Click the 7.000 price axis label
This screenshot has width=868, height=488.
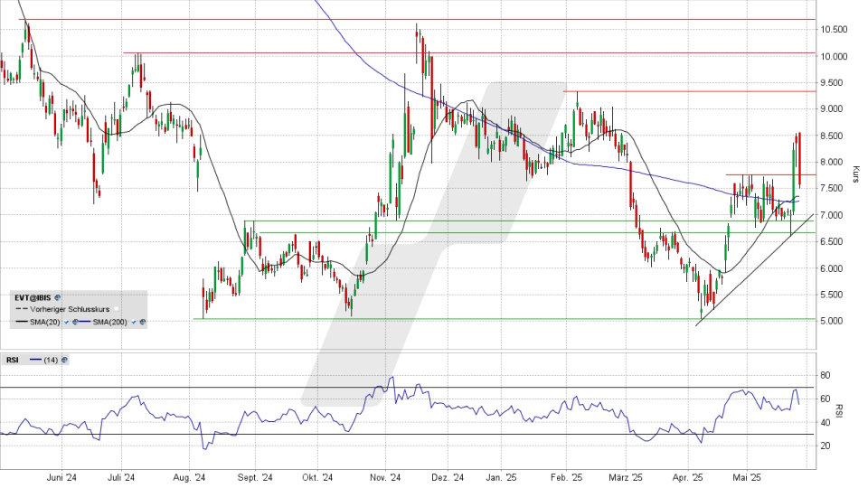click(834, 215)
